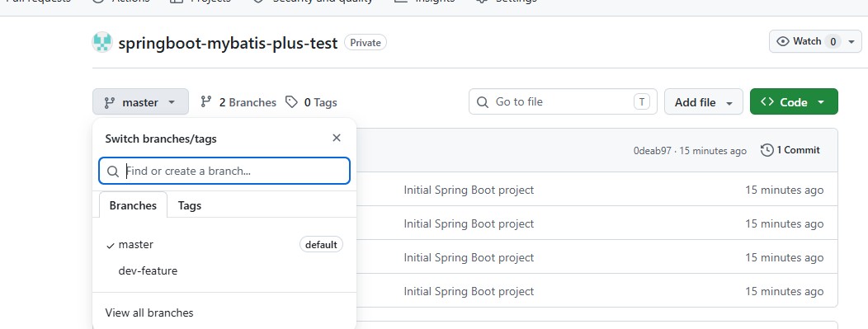The image size is (868, 329).
Task: Open the 2 Branches link
Action: pyautogui.click(x=238, y=102)
